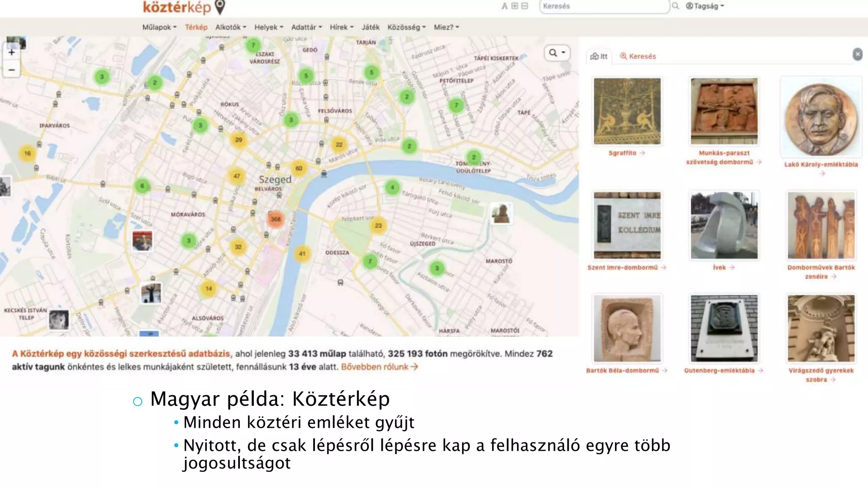The width and height of the screenshot is (868, 488).
Task: Open the Tagság account dropdown
Action: point(705,6)
